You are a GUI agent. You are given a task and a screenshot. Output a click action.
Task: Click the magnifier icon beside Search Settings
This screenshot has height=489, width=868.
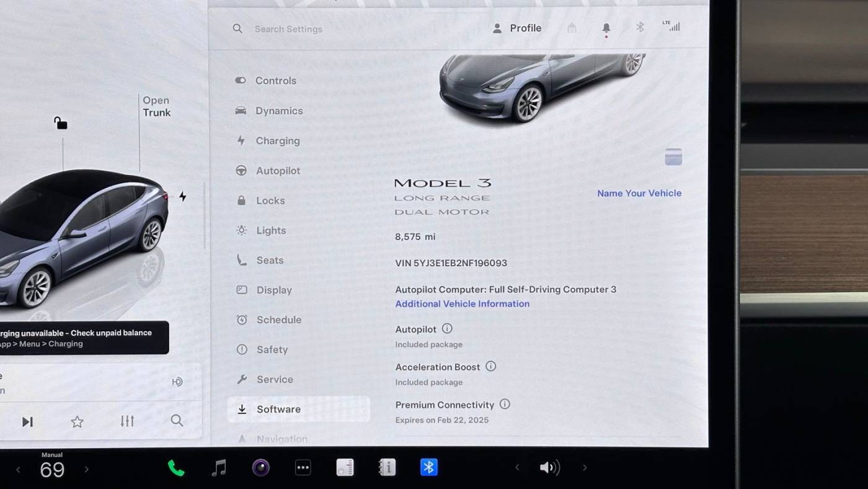click(x=237, y=29)
